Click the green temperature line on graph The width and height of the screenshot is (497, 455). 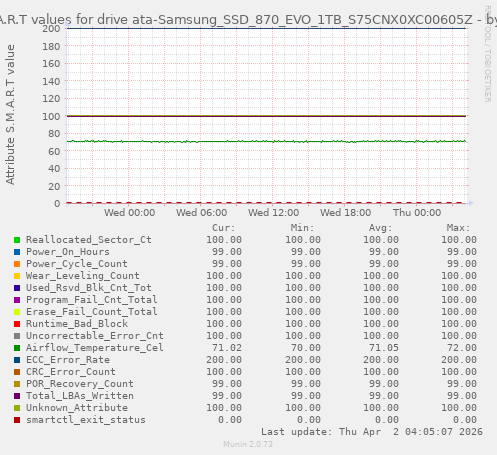coord(267,142)
